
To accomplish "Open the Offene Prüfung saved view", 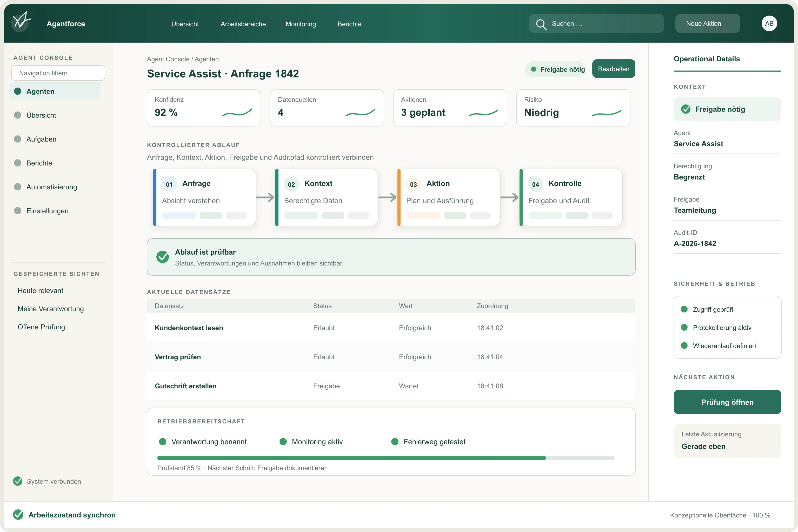I will tap(41, 327).
